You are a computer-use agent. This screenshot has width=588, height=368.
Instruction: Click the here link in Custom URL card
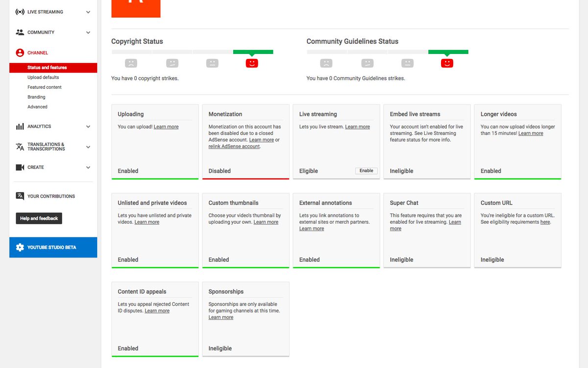click(x=545, y=222)
